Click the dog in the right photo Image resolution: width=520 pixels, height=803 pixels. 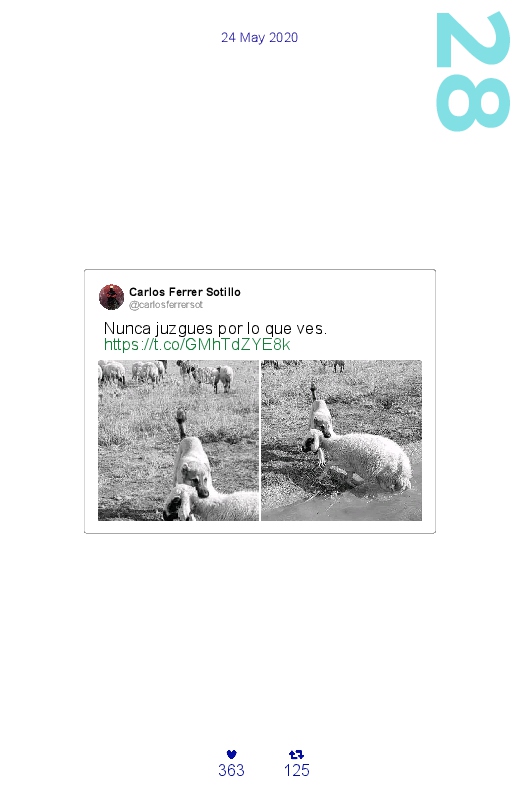(321, 415)
